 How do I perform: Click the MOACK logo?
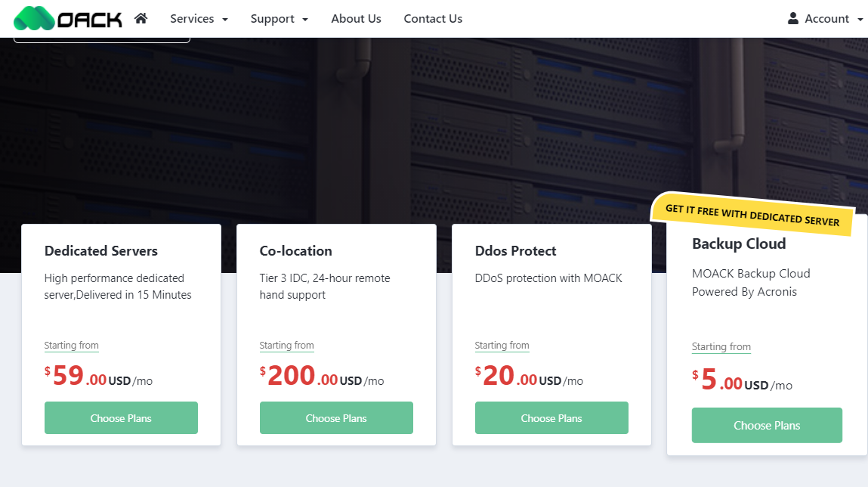(x=68, y=18)
